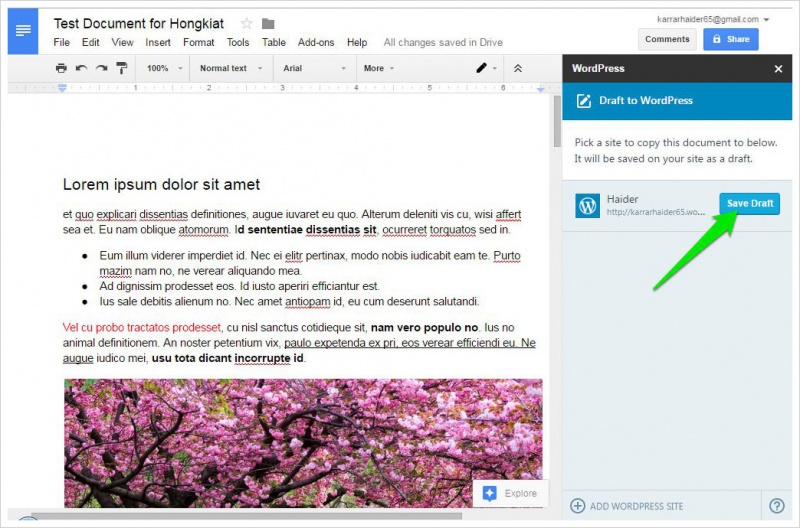The height and width of the screenshot is (528, 800).
Task: Open the View menu
Action: [122, 42]
